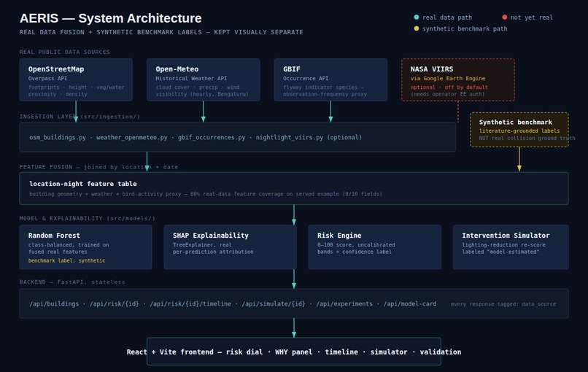Click the '/api/risk/{id}/timeline' endpoint

(x=190, y=303)
